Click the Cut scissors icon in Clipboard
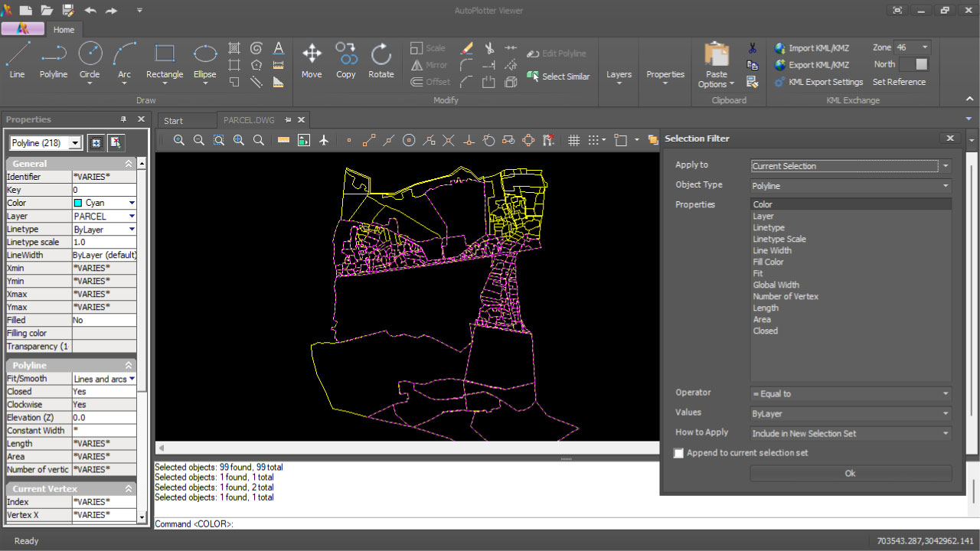Image resolution: width=980 pixels, height=551 pixels. pos(753,47)
